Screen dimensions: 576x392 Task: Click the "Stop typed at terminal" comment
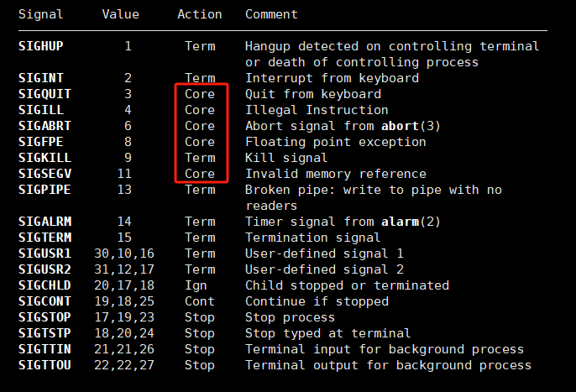point(327,333)
